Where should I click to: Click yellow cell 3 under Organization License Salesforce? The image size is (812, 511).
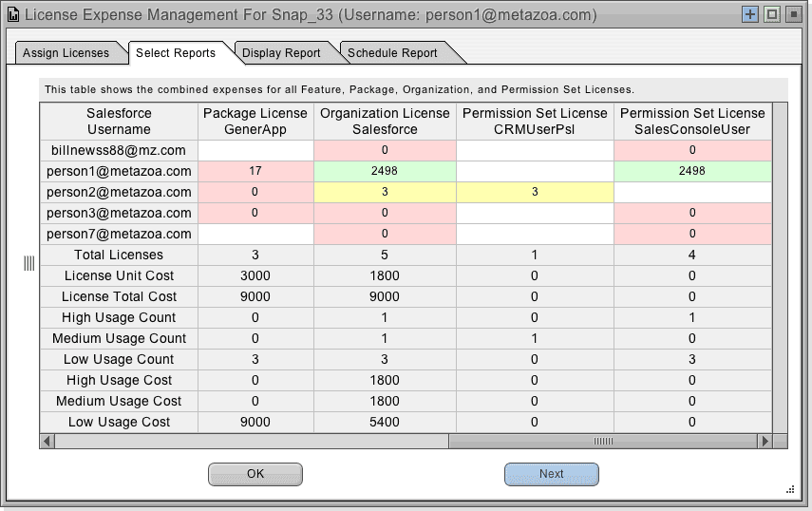point(385,192)
